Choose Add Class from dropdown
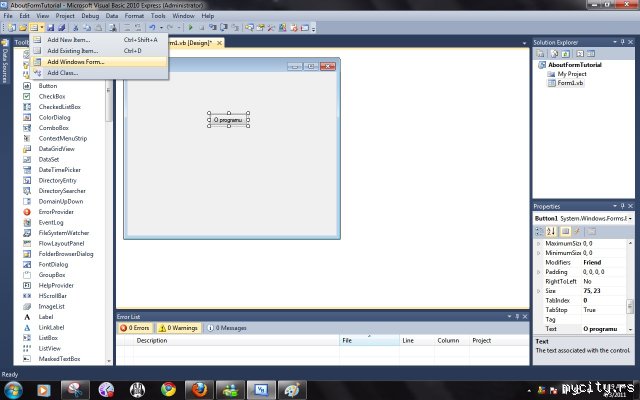 pos(99,73)
